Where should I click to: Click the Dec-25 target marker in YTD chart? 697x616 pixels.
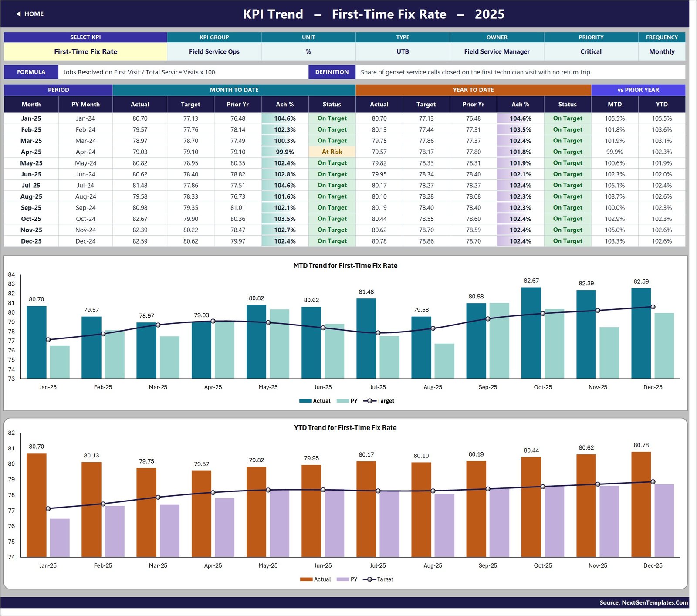(653, 482)
